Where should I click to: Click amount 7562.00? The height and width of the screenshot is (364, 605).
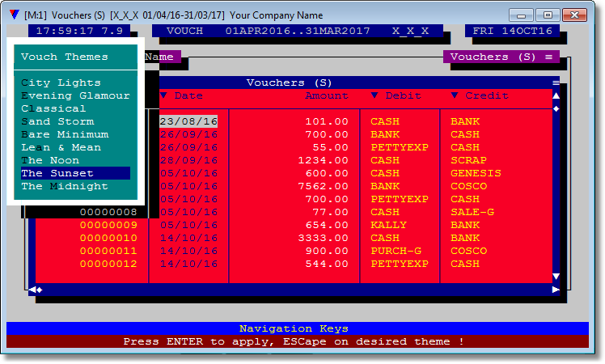click(323, 186)
